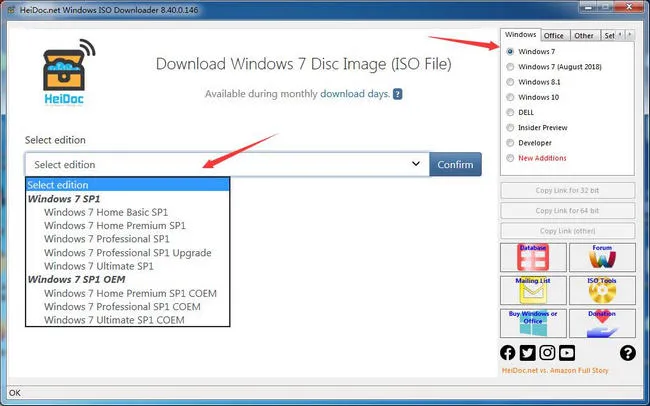The height and width of the screenshot is (406, 650).
Task: Click the blue question mark next to download days
Action: (x=398, y=94)
